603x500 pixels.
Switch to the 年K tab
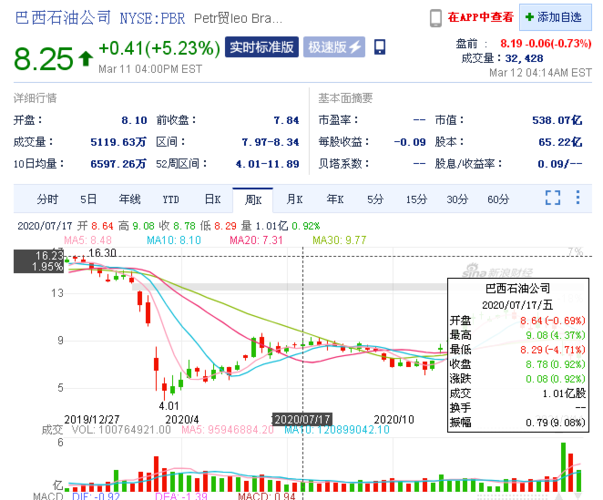(x=335, y=199)
